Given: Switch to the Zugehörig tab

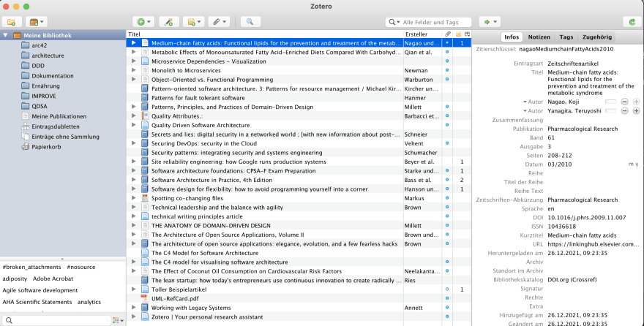Looking at the screenshot, I should (x=596, y=37).
